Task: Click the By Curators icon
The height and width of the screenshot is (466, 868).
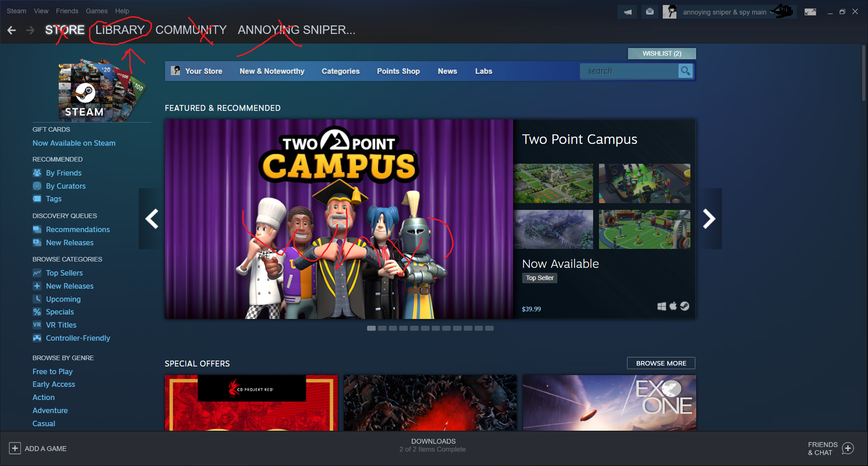Action: point(37,186)
